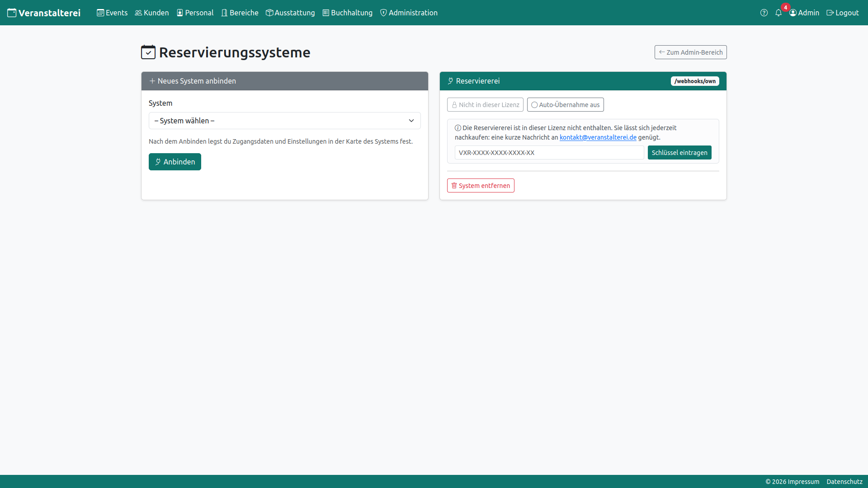Open Administration menu
Screen dimensions: 868x488
(x=409, y=13)
